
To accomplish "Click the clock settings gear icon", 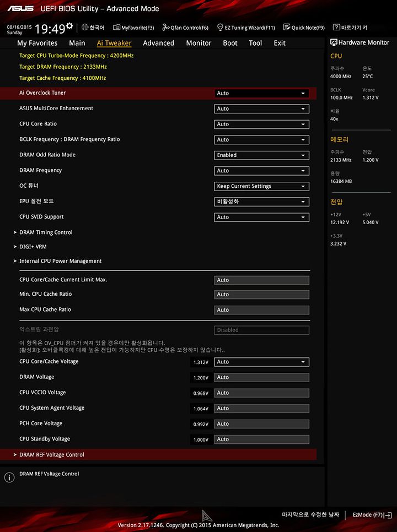I will coord(69,26).
